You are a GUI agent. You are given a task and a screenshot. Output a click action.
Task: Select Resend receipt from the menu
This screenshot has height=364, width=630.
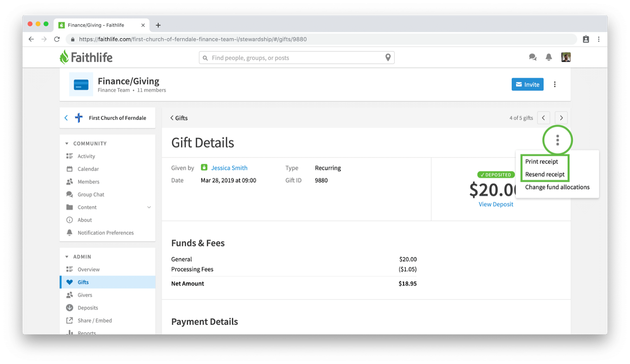[x=545, y=174]
